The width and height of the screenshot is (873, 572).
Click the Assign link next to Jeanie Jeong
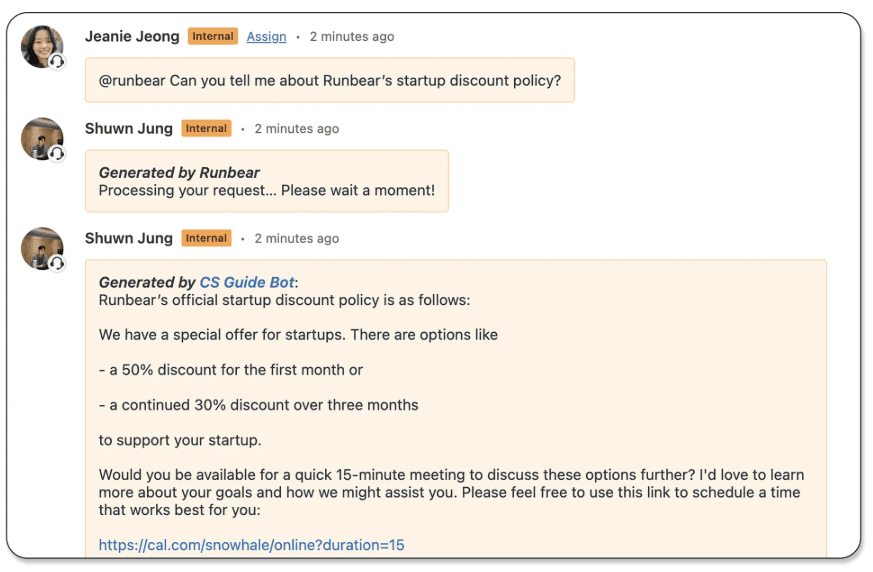click(x=266, y=37)
